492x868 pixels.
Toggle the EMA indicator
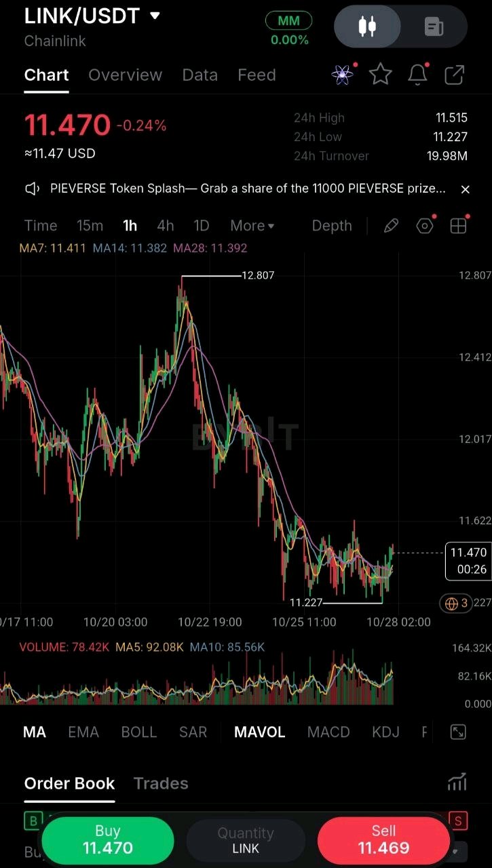click(x=83, y=732)
